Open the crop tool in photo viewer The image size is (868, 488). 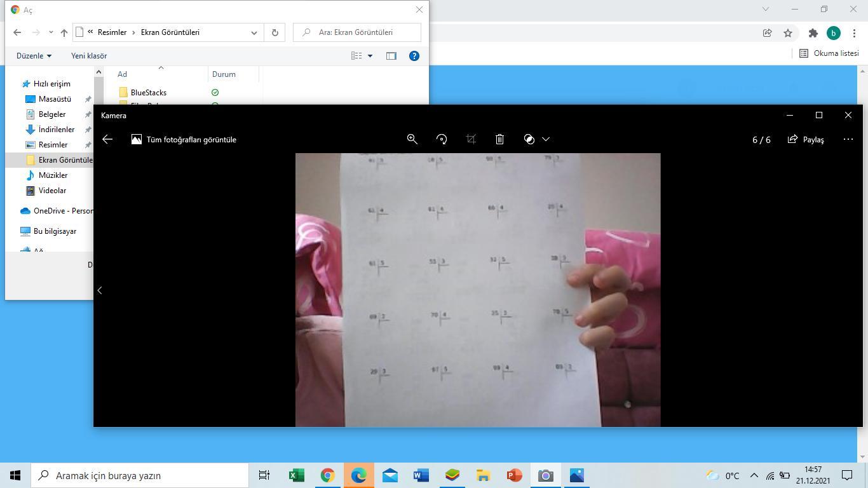pos(471,139)
